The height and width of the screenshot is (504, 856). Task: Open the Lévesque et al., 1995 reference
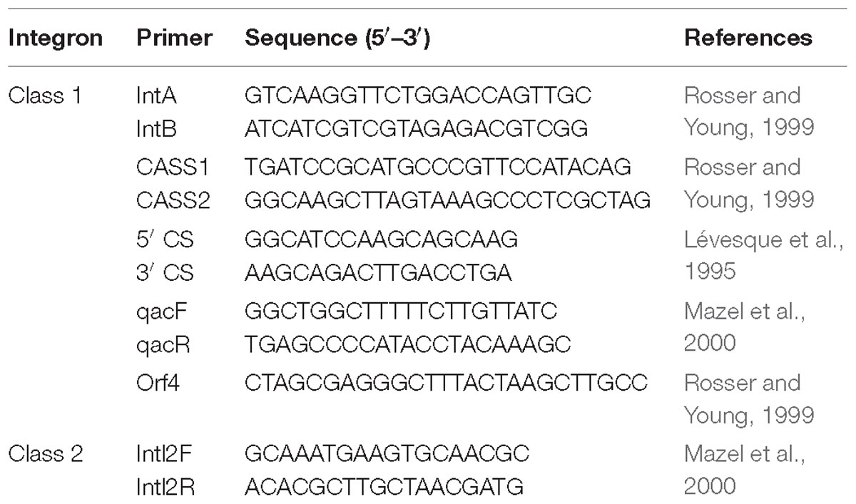(x=763, y=256)
